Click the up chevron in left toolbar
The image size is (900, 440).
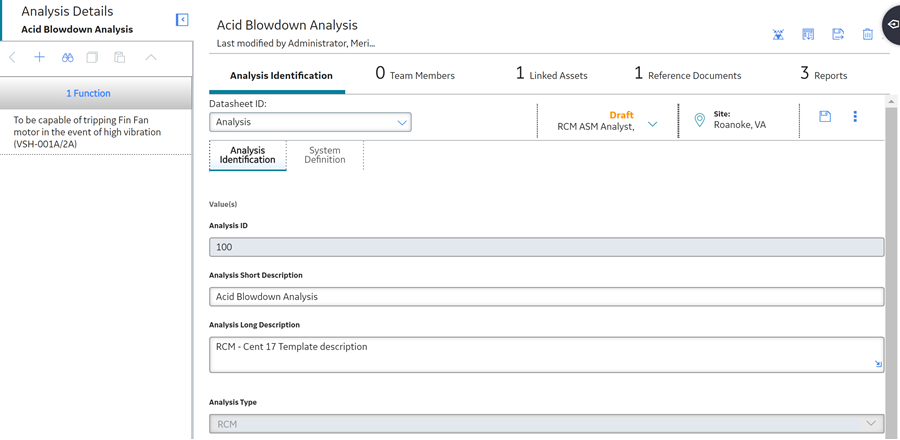pos(151,57)
